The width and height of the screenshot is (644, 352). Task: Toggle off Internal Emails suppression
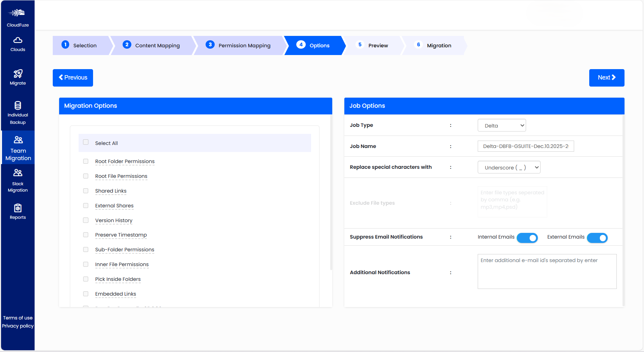tap(527, 238)
